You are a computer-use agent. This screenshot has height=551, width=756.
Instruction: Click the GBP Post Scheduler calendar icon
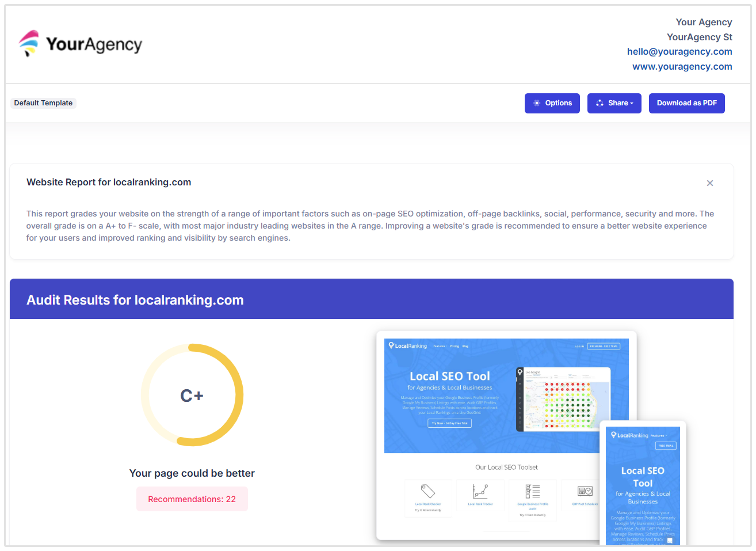pyautogui.click(x=585, y=491)
